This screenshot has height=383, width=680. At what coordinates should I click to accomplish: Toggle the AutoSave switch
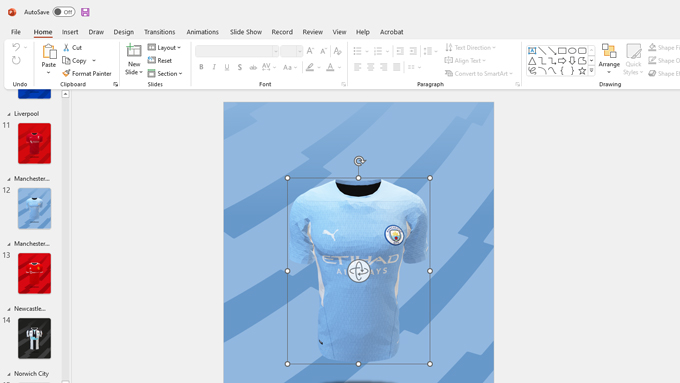pyautogui.click(x=64, y=12)
